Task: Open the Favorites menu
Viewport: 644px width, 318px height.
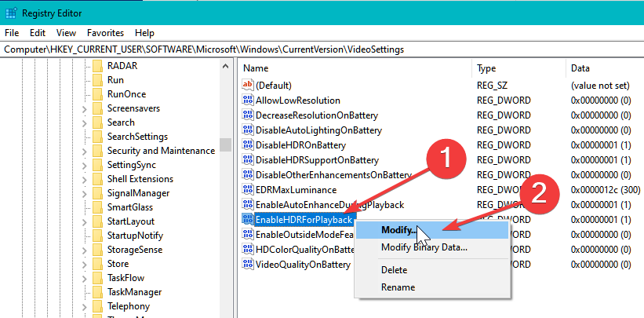Action: coord(105,33)
